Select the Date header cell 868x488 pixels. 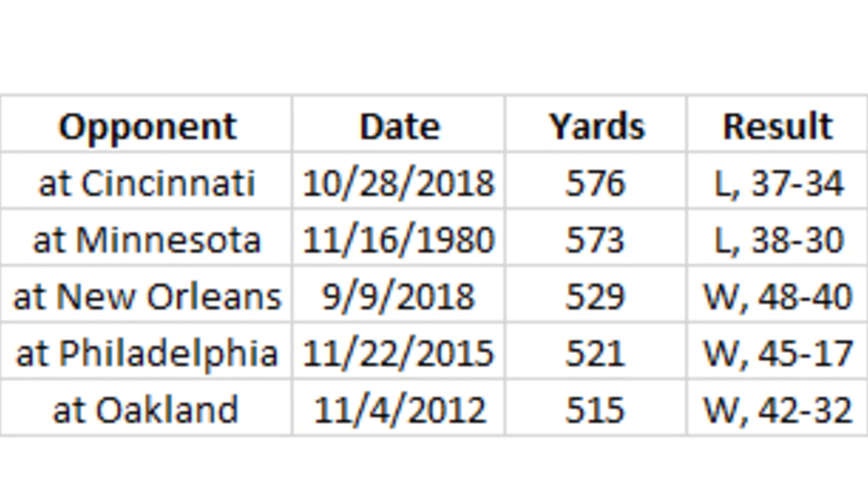point(399,124)
